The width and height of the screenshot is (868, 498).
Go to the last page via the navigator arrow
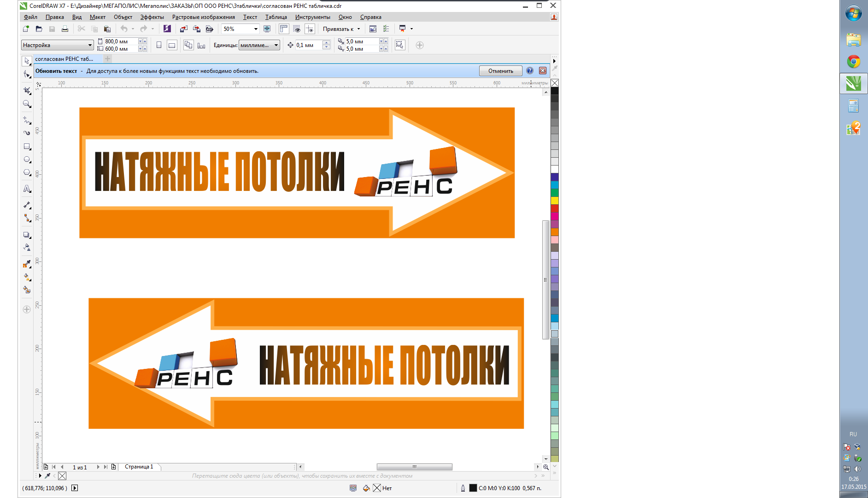click(106, 467)
